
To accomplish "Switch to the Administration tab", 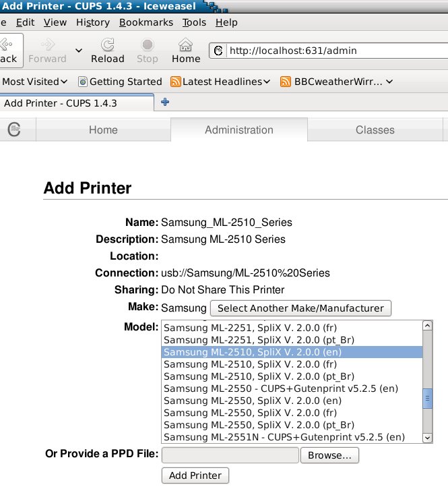I will pos(239,129).
